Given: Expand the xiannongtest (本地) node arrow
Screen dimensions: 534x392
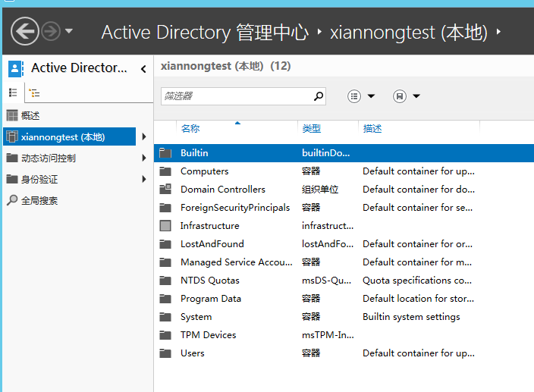Looking at the screenshot, I should tap(144, 137).
